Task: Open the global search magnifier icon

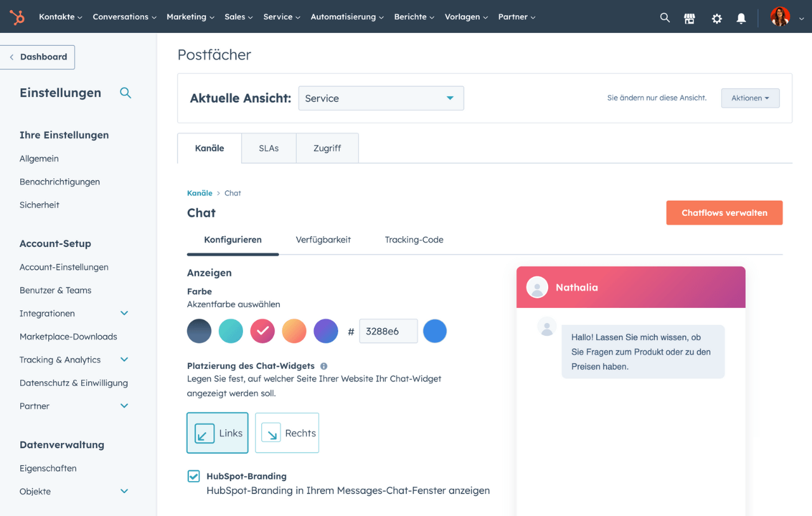Action: point(665,18)
